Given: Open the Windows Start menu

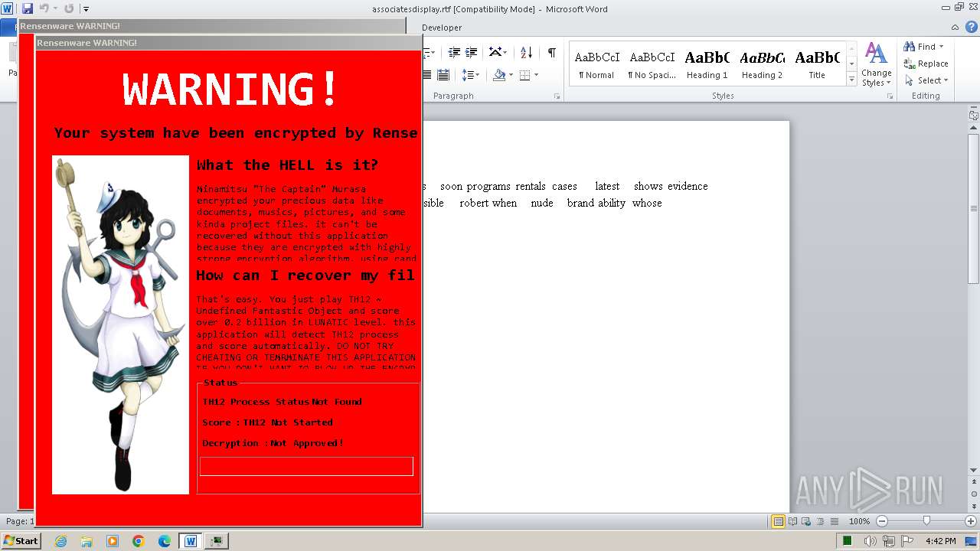Looking at the screenshot, I should point(21,540).
